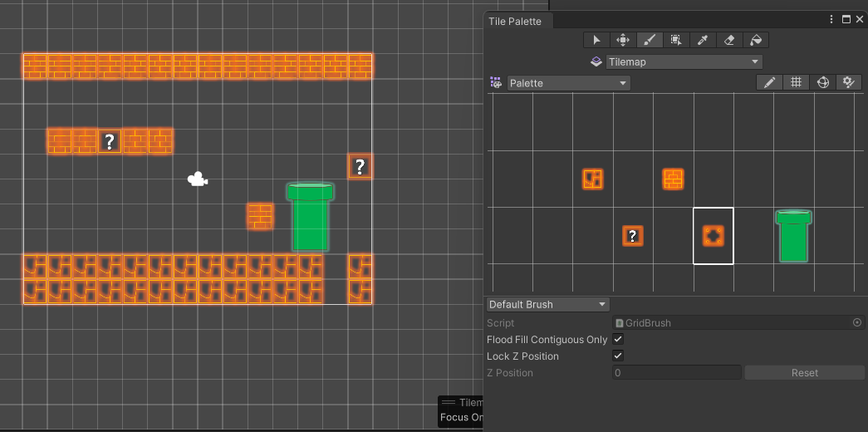
Task: Select the brick tile in palette
Action: (673, 179)
